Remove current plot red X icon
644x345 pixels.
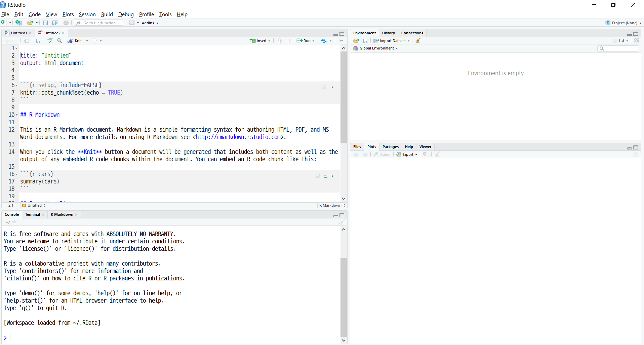pos(425,154)
